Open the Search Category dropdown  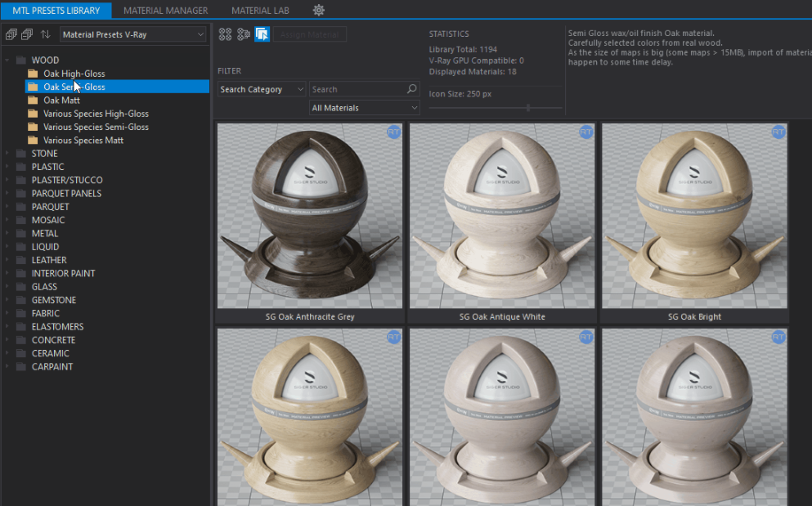click(x=262, y=89)
